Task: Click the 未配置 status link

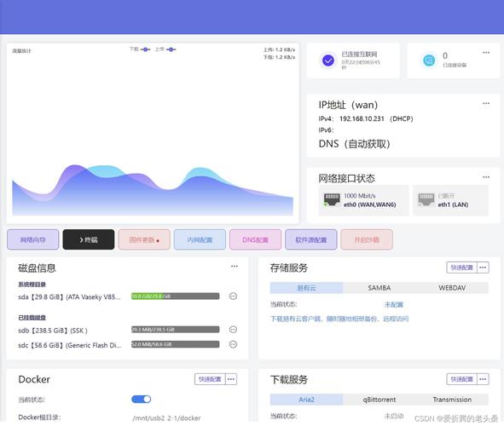Action: click(x=394, y=305)
